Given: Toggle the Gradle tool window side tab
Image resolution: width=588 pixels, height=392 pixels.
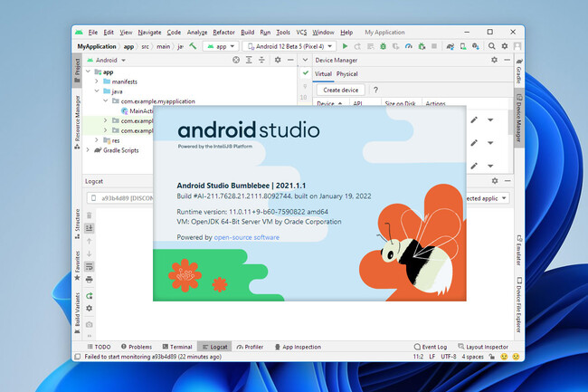Looking at the screenshot, I should click(x=517, y=72).
